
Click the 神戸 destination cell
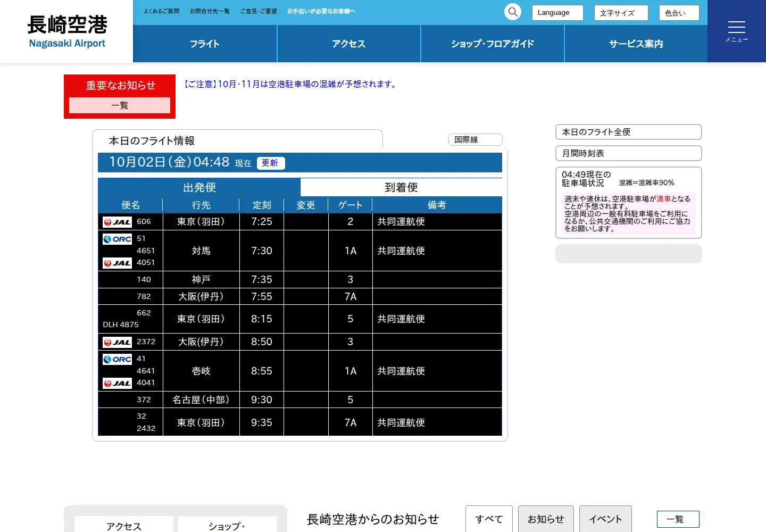201,279
